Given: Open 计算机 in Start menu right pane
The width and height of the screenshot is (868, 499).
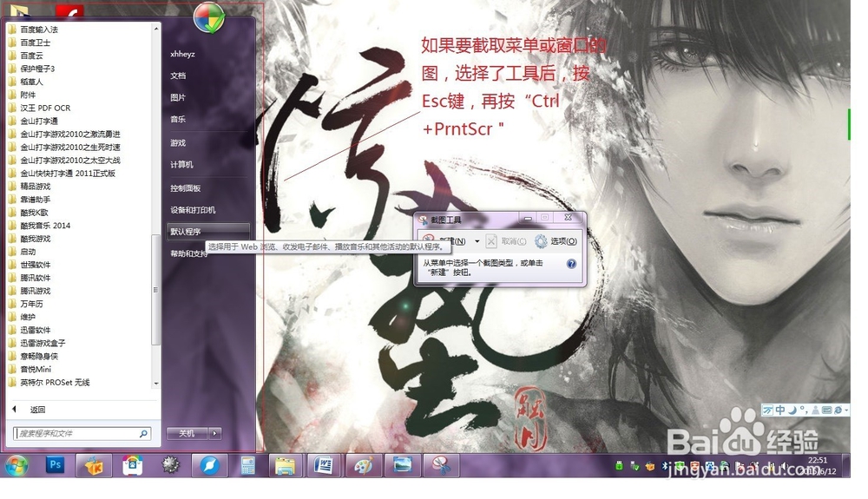Looking at the screenshot, I should point(181,164).
